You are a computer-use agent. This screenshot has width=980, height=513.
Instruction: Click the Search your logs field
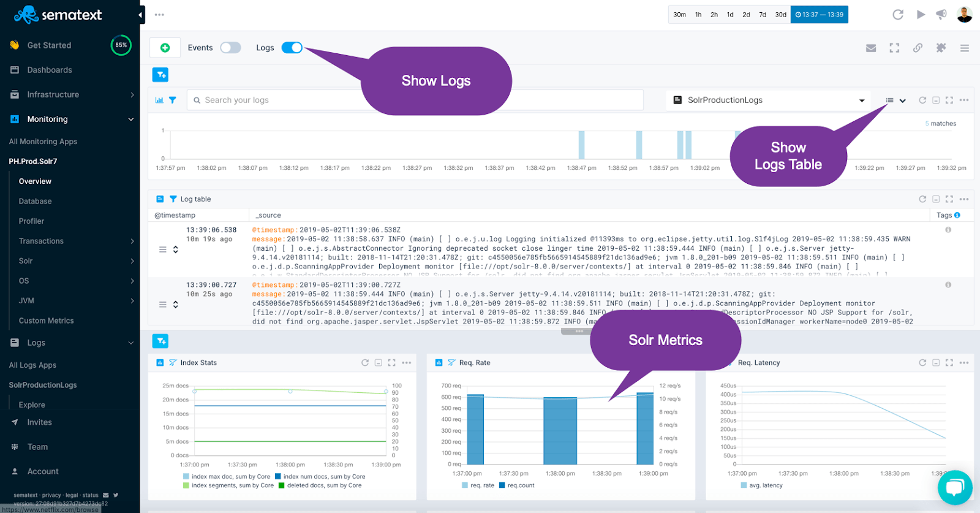tap(415, 100)
